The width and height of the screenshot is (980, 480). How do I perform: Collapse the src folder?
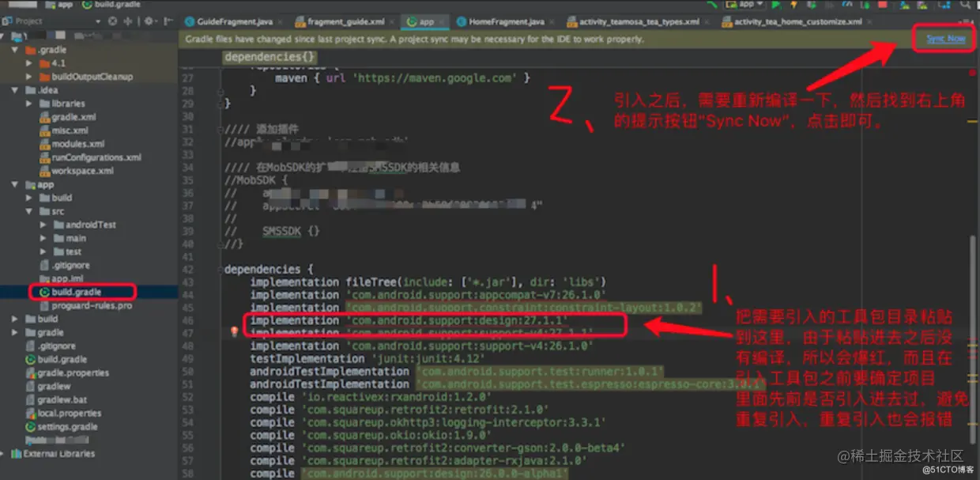point(29,211)
